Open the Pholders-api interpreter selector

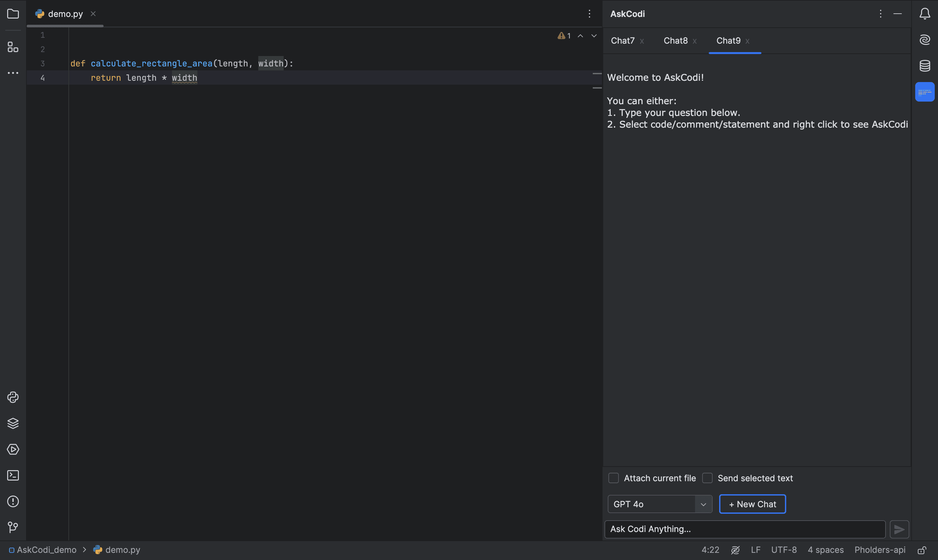pos(879,550)
